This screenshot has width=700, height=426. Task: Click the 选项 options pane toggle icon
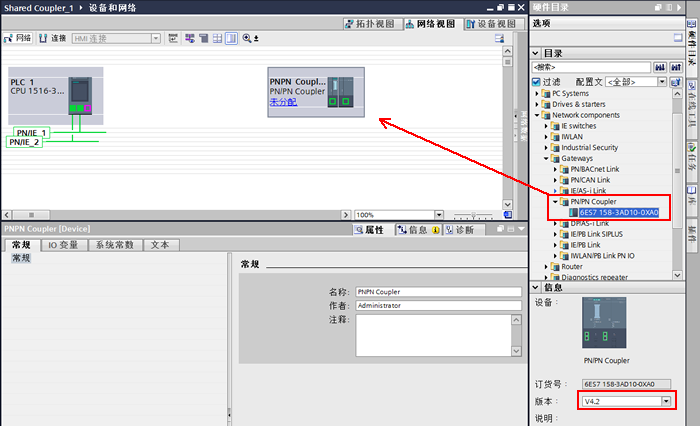click(x=678, y=38)
